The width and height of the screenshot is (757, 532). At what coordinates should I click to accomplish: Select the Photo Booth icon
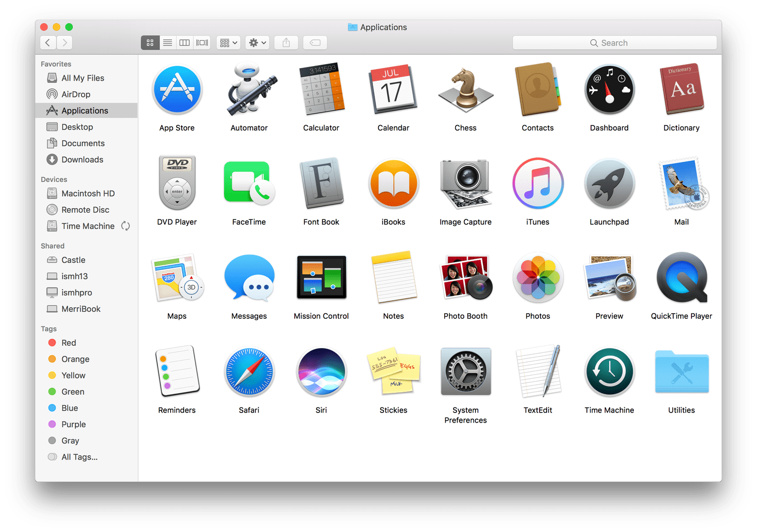(466, 277)
